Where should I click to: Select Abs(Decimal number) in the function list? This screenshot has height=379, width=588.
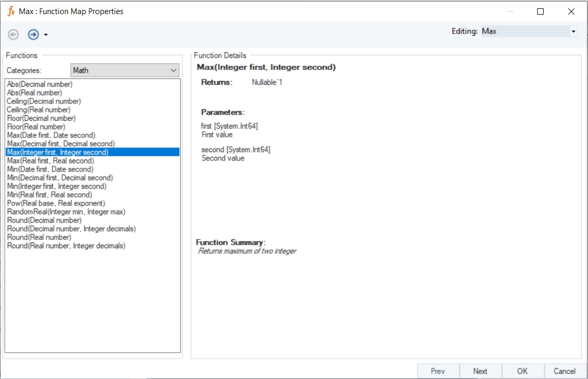point(40,84)
